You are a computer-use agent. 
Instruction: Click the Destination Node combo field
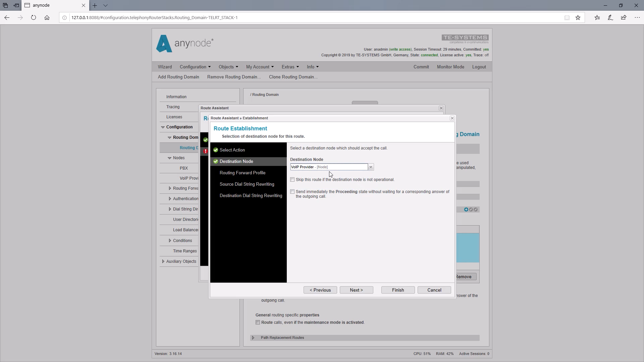click(x=329, y=167)
